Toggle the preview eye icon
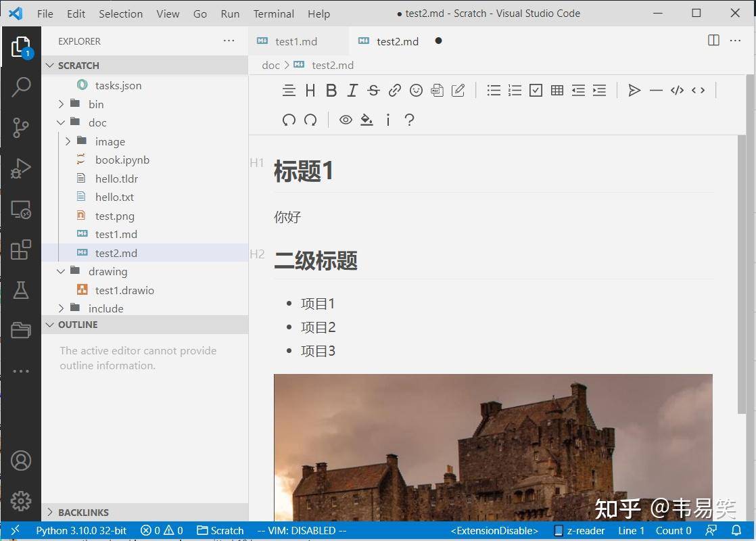The image size is (756, 541). (x=346, y=120)
